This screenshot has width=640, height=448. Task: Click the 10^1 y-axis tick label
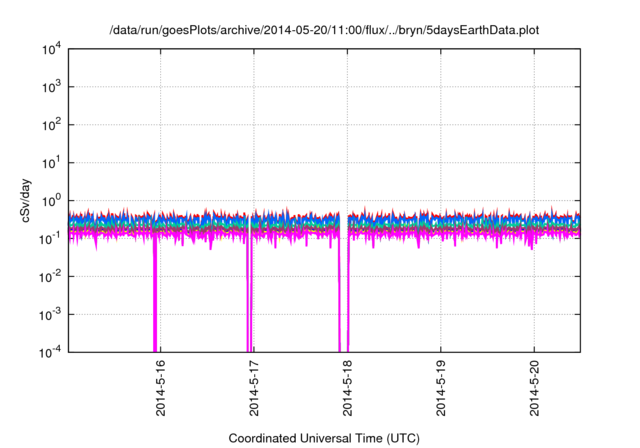point(51,163)
